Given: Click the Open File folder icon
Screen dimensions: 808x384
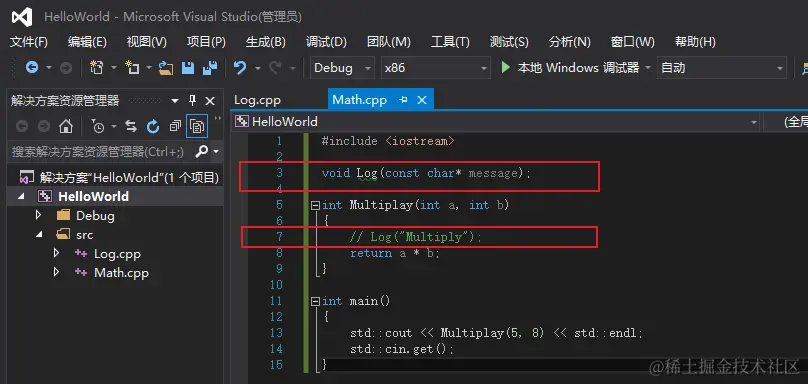Looking at the screenshot, I should (165, 68).
